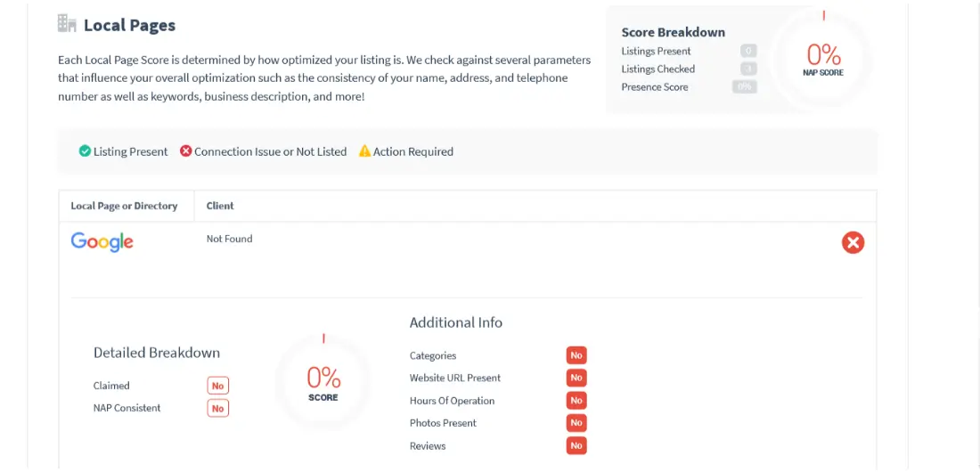
Task: Click the Reviews No badge
Action: [x=576, y=446]
